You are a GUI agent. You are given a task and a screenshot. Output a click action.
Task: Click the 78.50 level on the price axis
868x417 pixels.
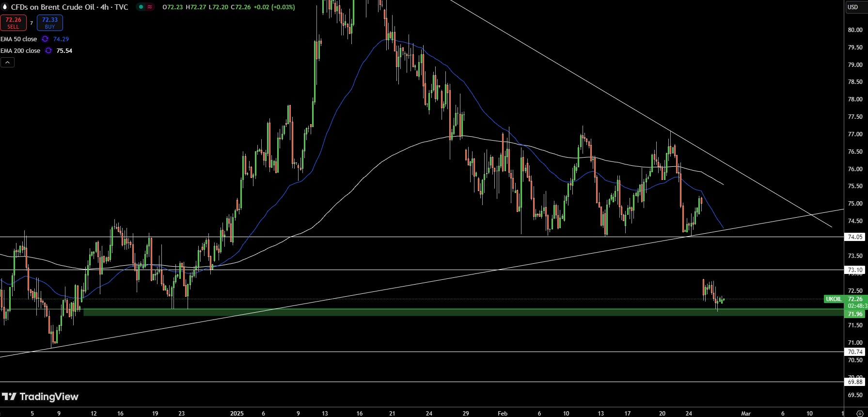click(855, 81)
